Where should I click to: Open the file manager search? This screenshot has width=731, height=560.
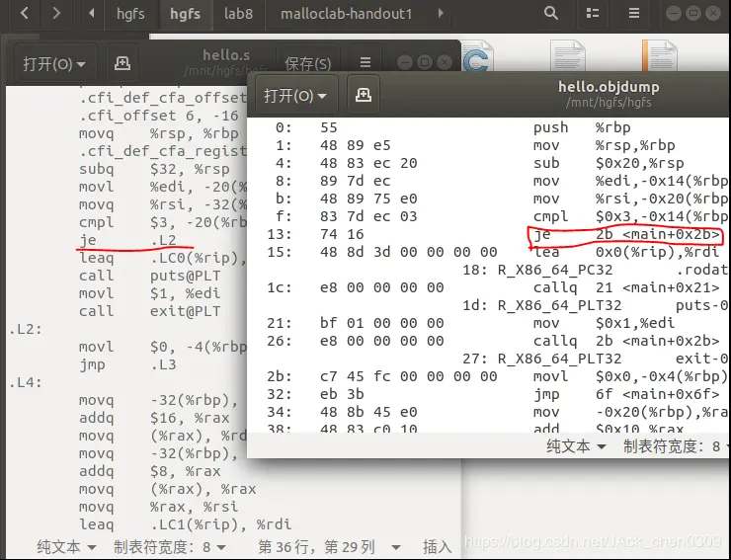(x=550, y=13)
